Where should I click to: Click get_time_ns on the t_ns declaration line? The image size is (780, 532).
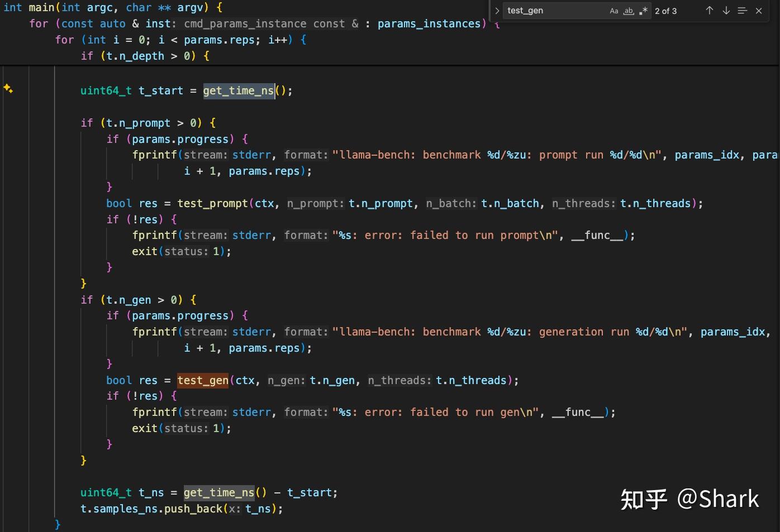pyautogui.click(x=219, y=492)
